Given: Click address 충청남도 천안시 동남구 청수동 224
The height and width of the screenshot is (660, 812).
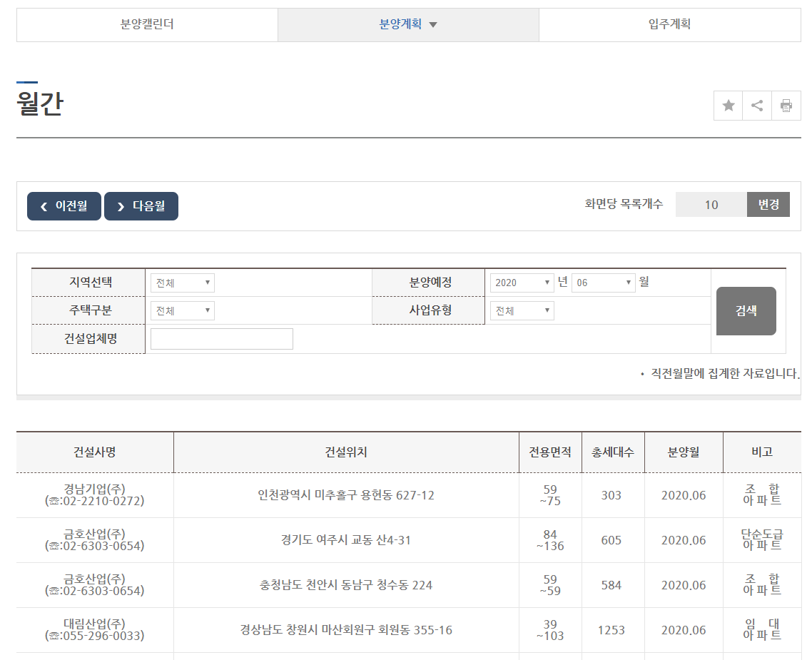Looking at the screenshot, I should (x=346, y=586).
